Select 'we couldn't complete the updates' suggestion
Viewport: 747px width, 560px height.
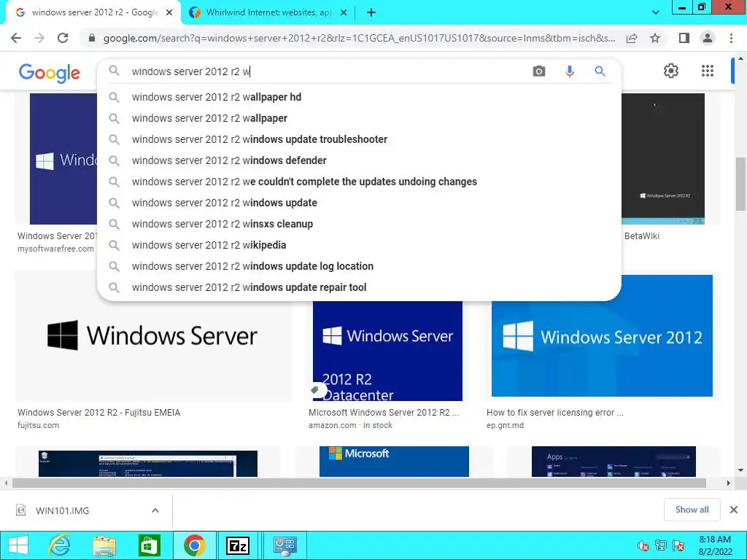pyautogui.click(x=359, y=182)
